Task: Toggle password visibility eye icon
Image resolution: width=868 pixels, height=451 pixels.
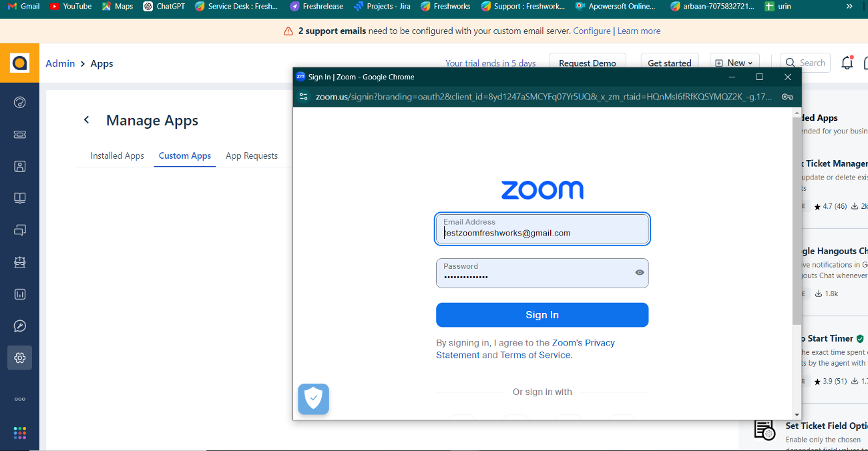Action: click(640, 272)
